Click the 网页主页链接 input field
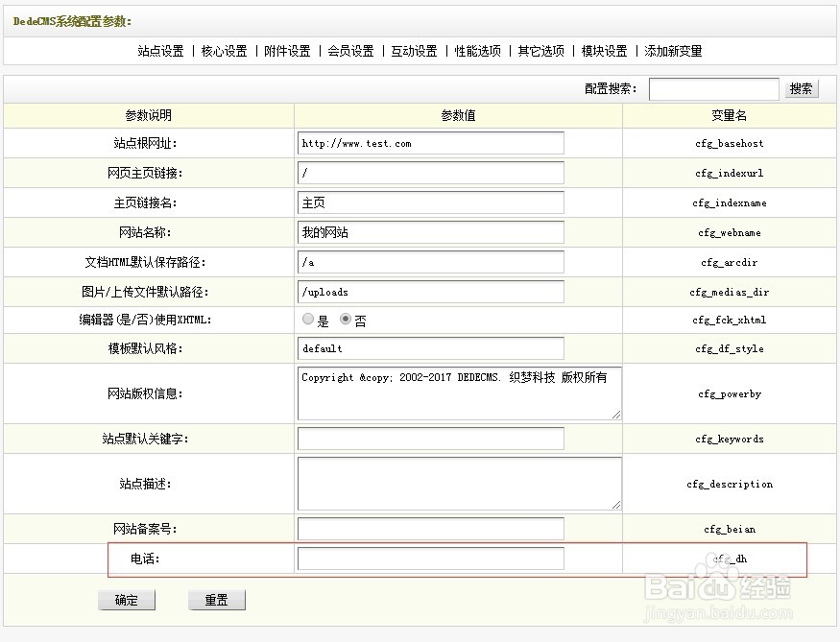 tap(431, 173)
